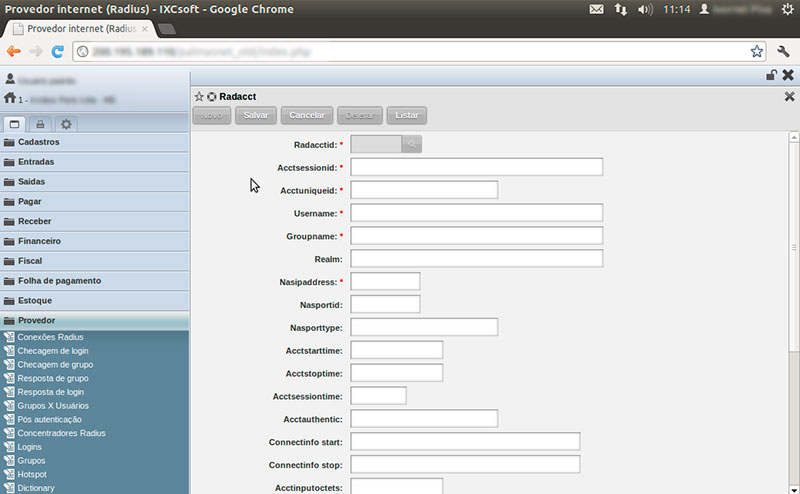Click the clock showing 11:14
Screen dimensions: 800x494
(x=677, y=9)
